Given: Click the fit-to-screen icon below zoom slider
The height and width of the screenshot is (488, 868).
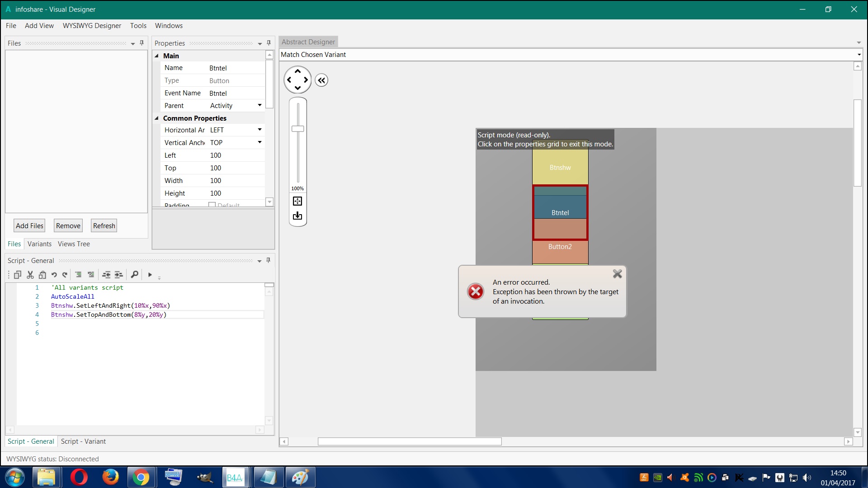Looking at the screenshot, I should [x=297, y=201].
